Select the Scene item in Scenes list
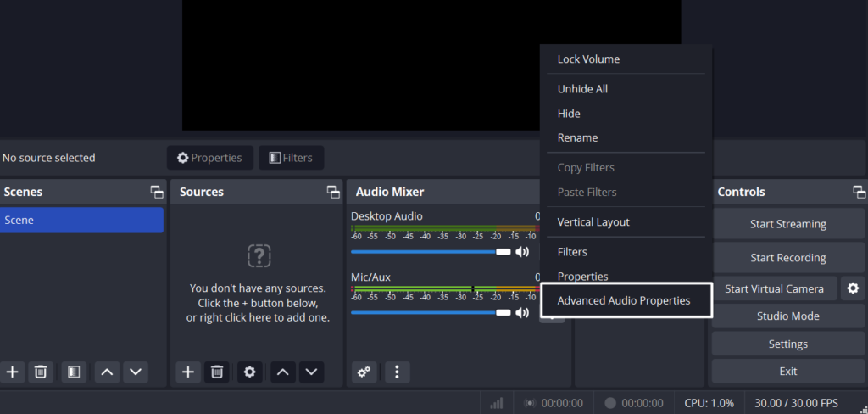 tap(81, 220)
